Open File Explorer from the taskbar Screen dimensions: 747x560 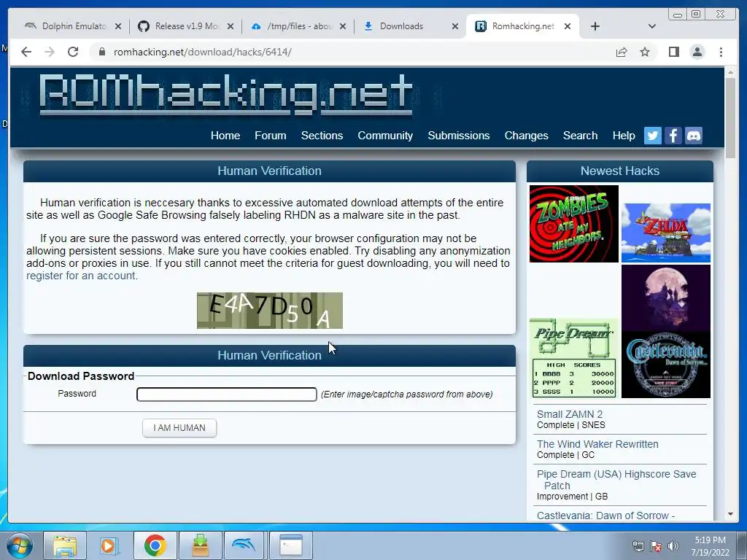(65, 545)
